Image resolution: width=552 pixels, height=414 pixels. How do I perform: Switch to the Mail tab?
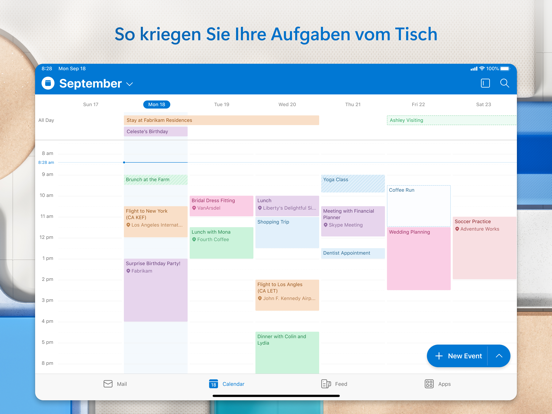pyautogui.click(x=115, y=384)
